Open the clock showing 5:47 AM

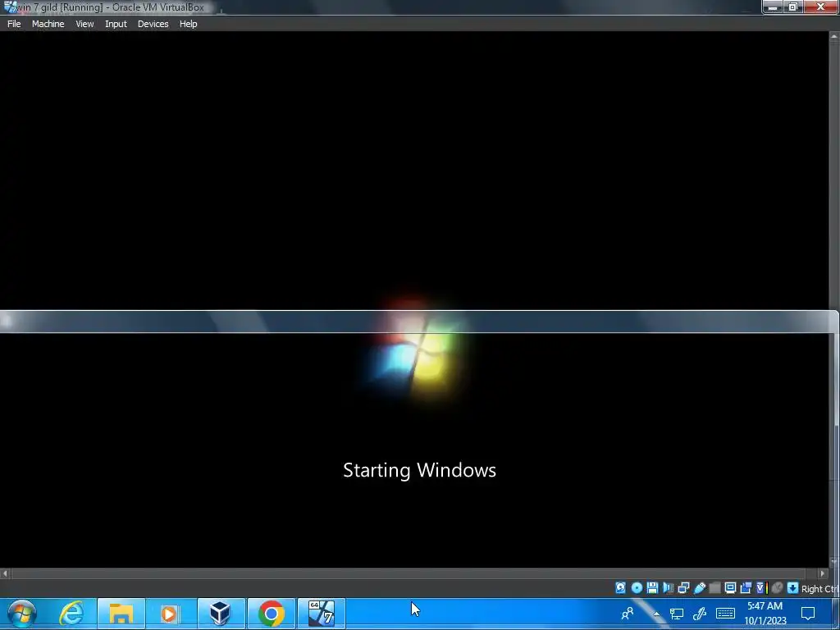click(x=765, y=614)
